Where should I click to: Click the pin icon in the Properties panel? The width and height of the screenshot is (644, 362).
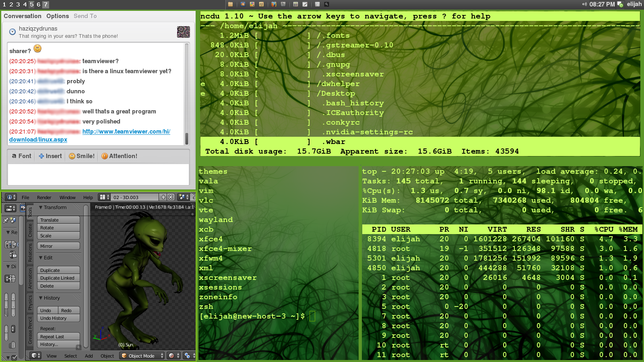(x=6, y=220)
